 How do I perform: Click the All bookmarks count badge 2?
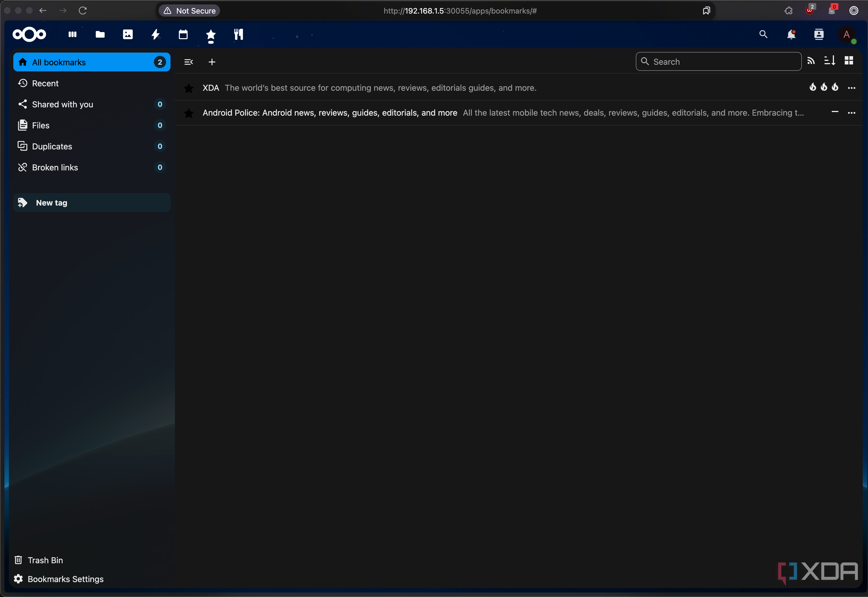pyautogui.click(x=160, y=62)
